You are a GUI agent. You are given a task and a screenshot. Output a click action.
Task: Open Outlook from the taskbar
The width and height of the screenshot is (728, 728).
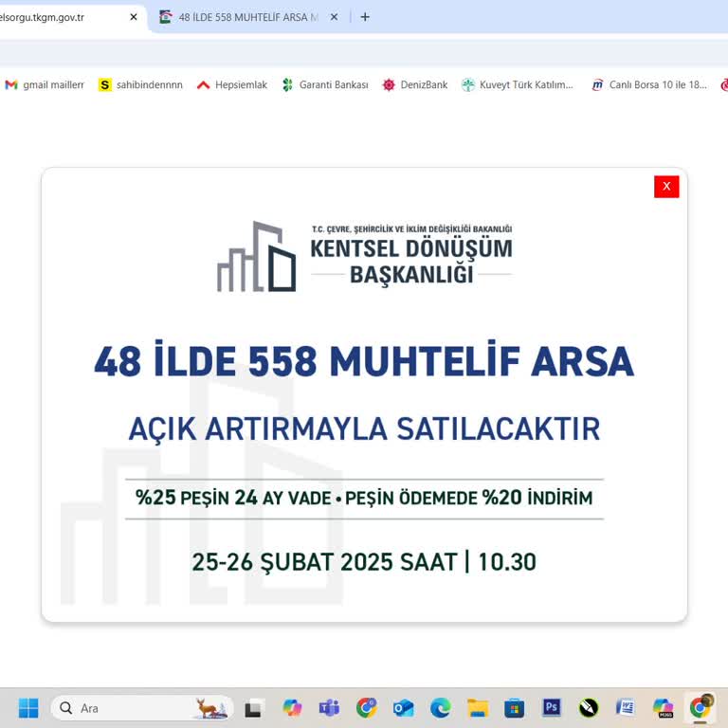[x=403, y=708]
